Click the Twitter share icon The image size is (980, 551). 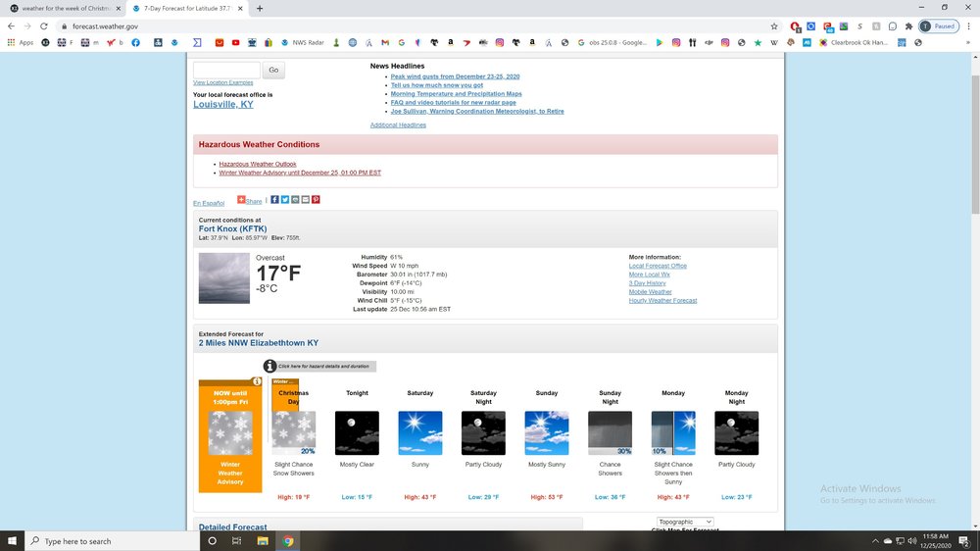285,200
